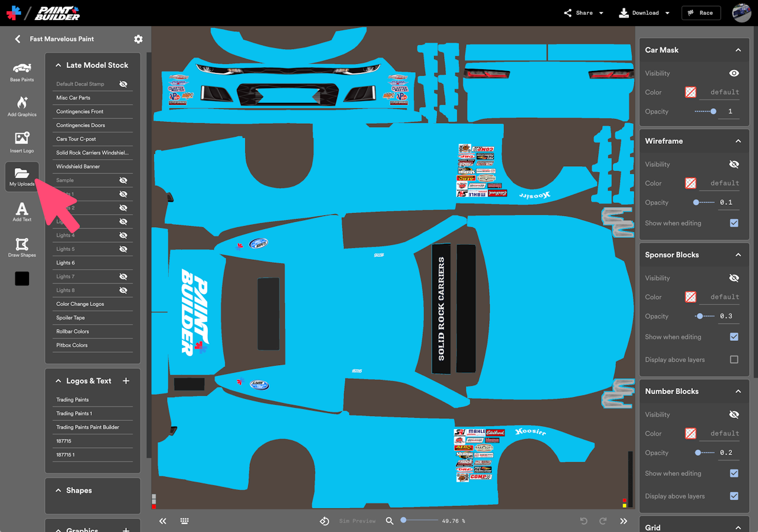Open the My Uploads folder

22,176
